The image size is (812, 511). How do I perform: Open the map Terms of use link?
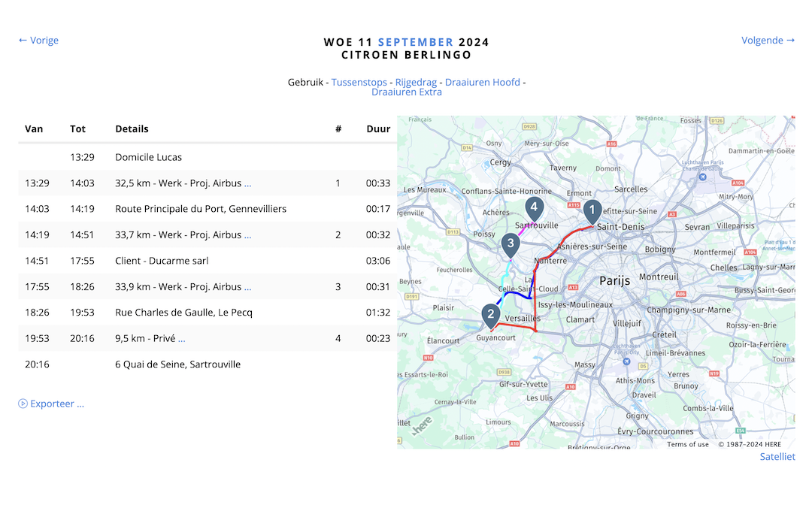pos(688,444)
